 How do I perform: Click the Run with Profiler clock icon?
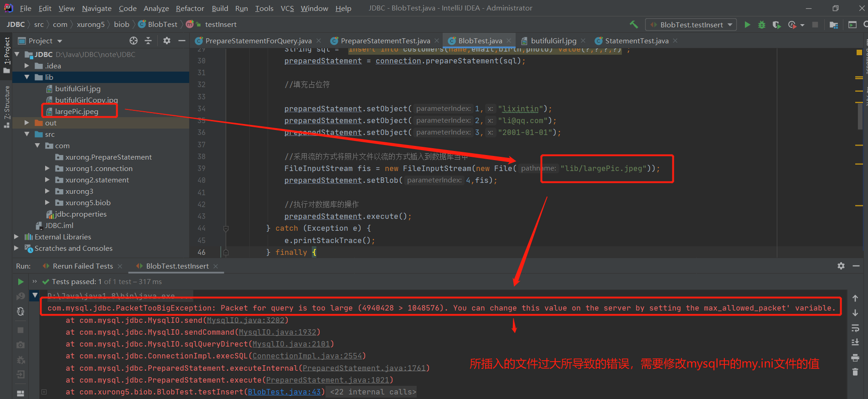[x=792, y=25]
